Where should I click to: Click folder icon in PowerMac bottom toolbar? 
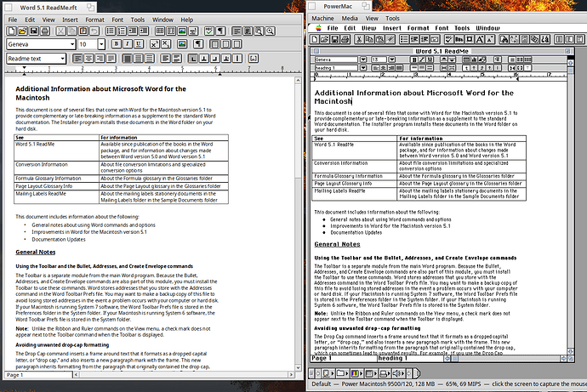(x=341, y=373)
